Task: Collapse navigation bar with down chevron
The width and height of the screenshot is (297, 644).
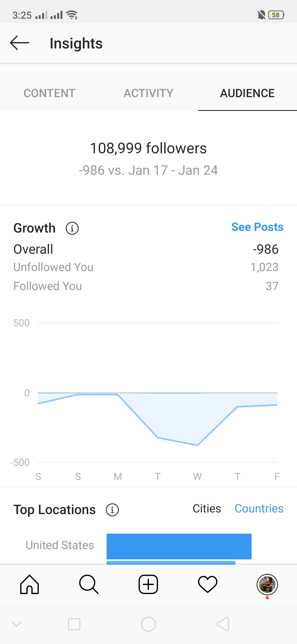Action: coord(16,624)
